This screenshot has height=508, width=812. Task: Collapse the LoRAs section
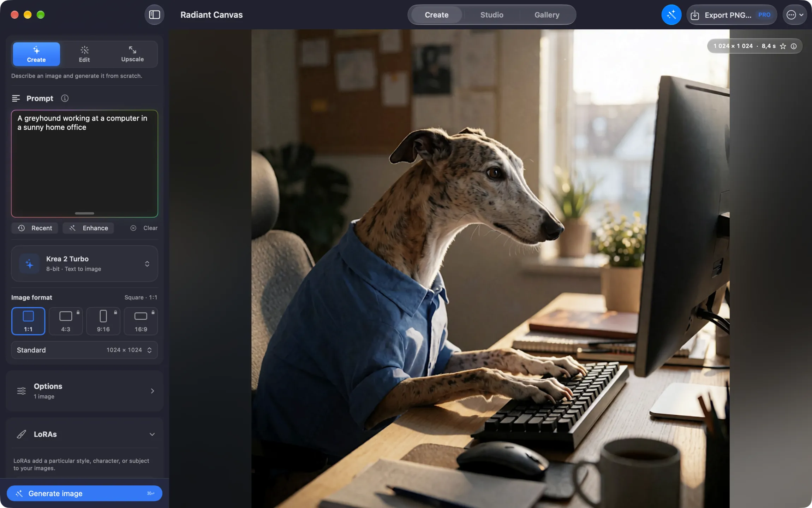point(152,434)
